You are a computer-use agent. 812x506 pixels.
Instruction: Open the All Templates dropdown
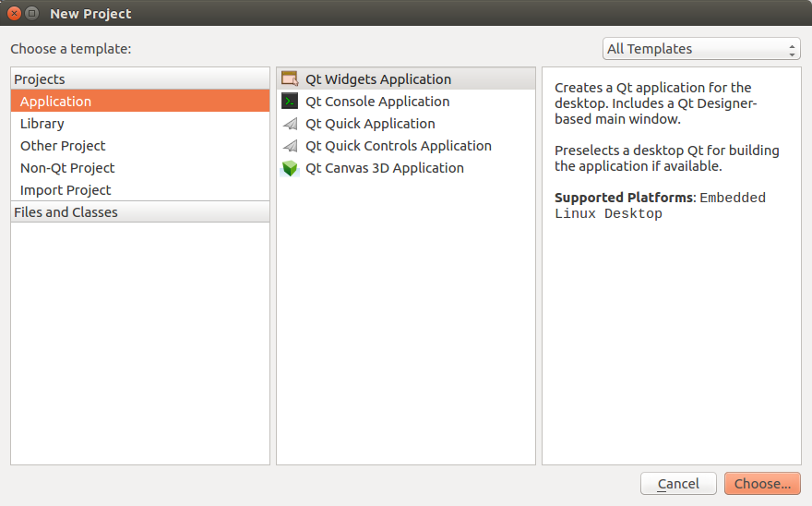(699, 49)
